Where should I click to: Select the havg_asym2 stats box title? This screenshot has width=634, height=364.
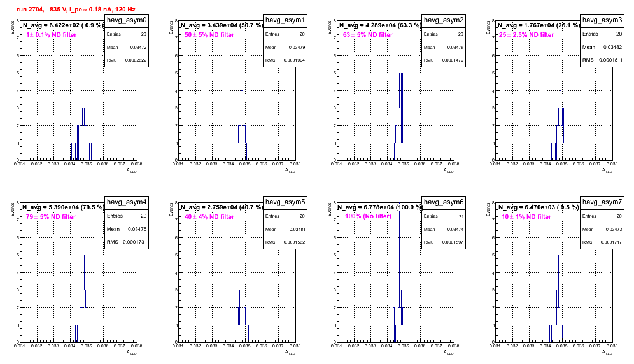[x=444, y=20]
